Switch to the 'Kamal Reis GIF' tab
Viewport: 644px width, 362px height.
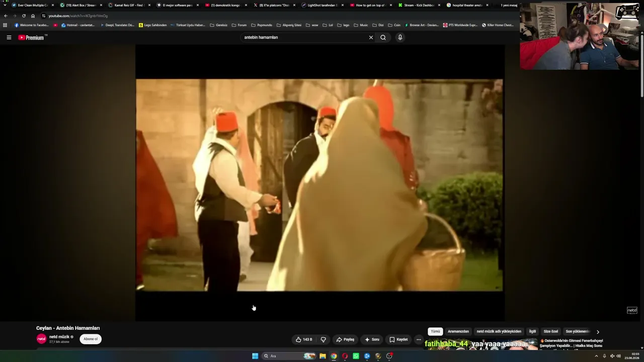click(x=129, y=5)
